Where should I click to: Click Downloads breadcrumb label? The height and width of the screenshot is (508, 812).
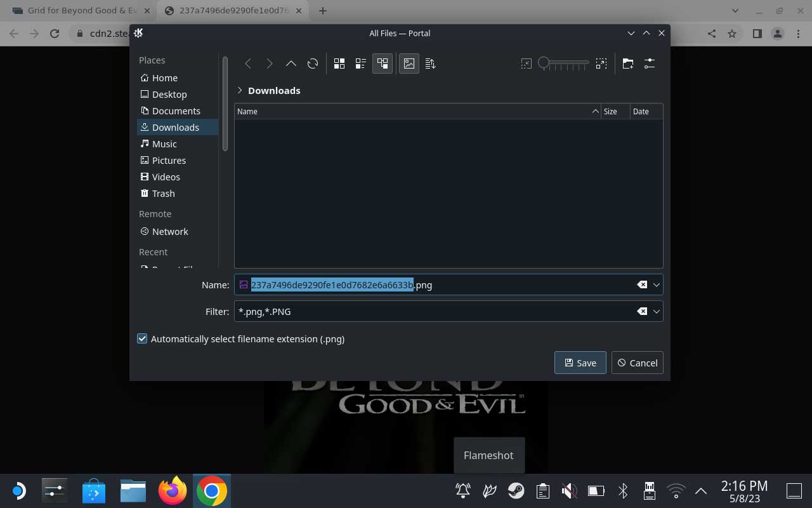(274, 90)
